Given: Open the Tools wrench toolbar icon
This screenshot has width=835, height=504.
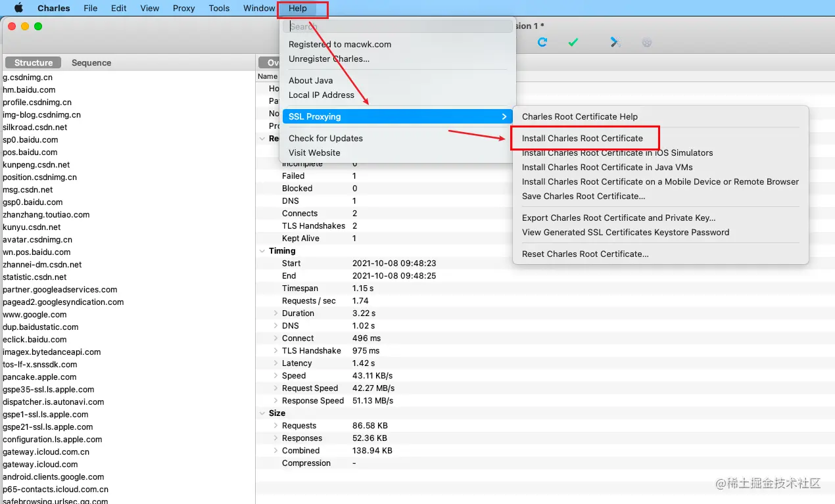Looking at the screenshot, I should [x=615, y=42].
